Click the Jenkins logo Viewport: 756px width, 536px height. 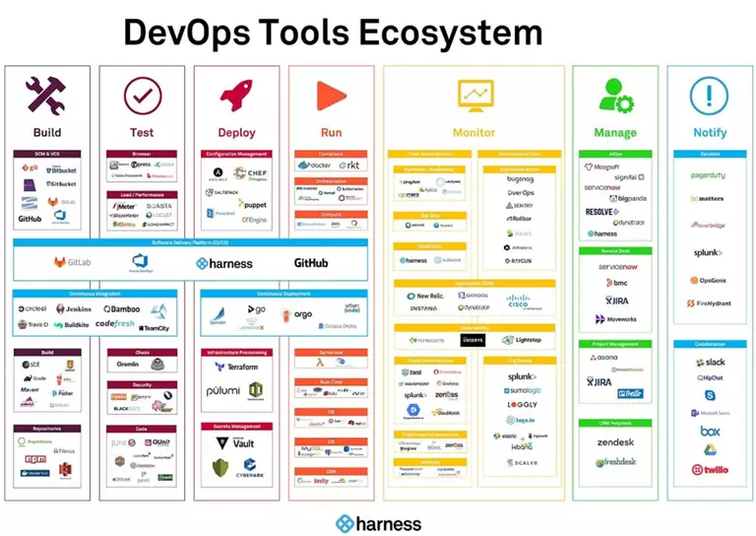(x=73, y=308)
